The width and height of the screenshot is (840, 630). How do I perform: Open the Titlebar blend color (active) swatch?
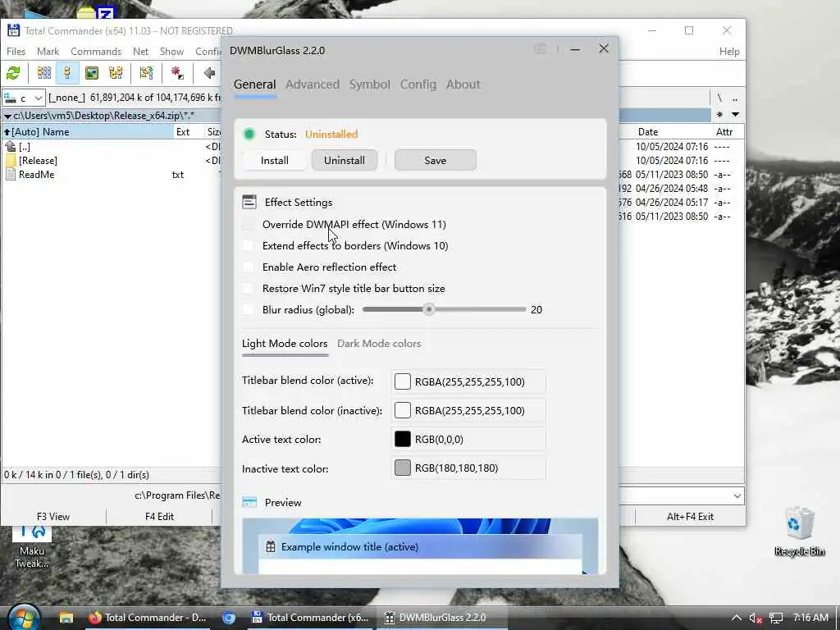coord(403,381)
